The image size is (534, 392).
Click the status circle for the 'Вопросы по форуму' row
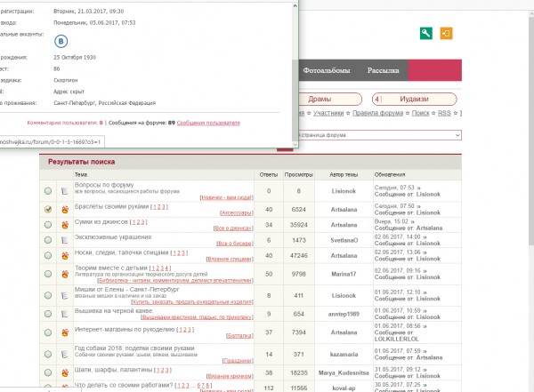48,191
